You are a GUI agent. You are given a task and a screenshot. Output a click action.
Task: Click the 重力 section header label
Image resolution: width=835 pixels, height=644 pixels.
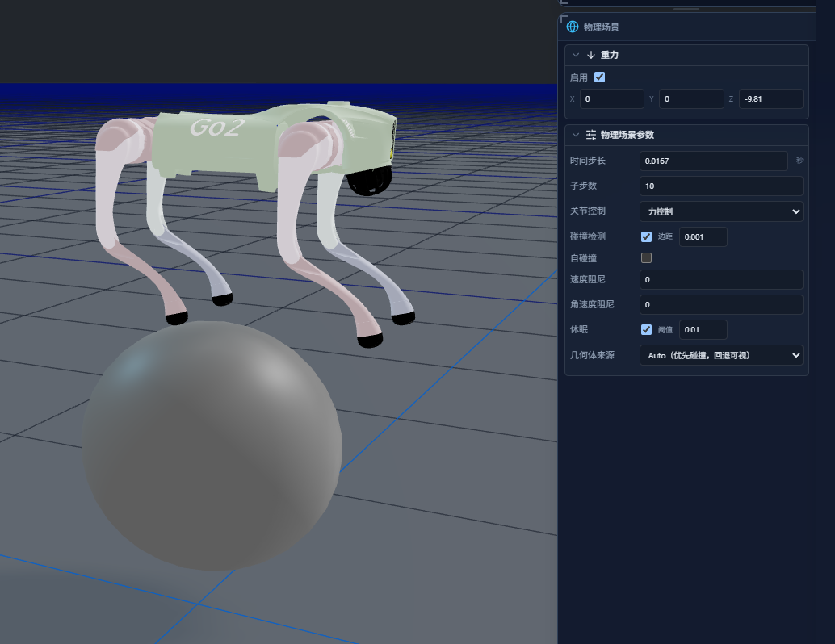(609, 55)
